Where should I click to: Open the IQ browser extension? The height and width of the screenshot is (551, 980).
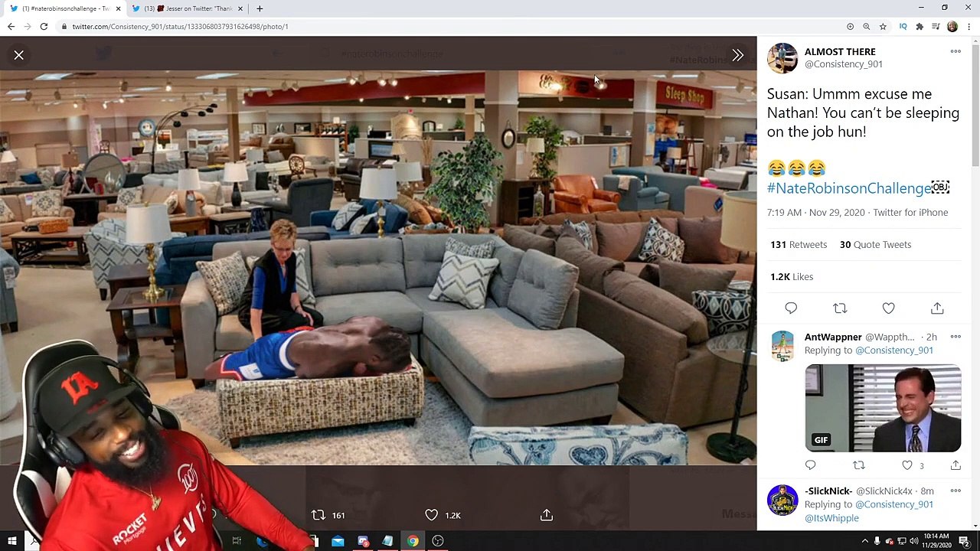click(903, 27)
